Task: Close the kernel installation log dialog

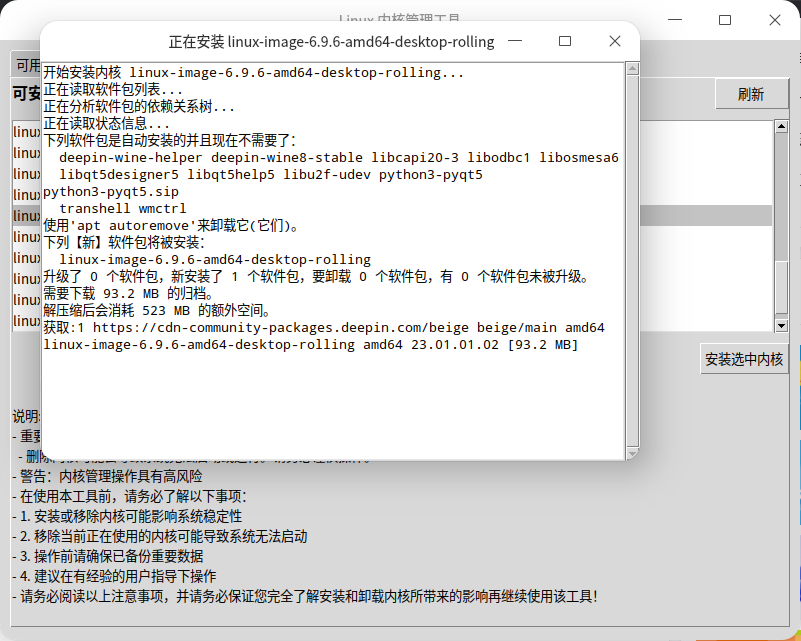Action: (x=615, y=41)
